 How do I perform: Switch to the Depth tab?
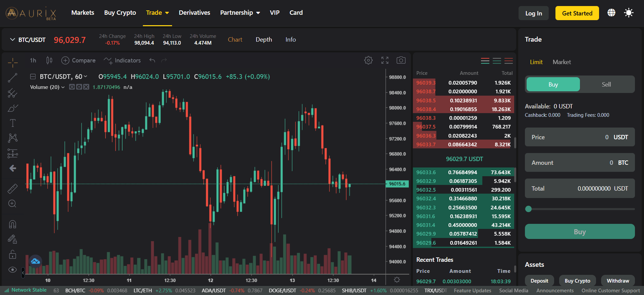click(264, 40)
